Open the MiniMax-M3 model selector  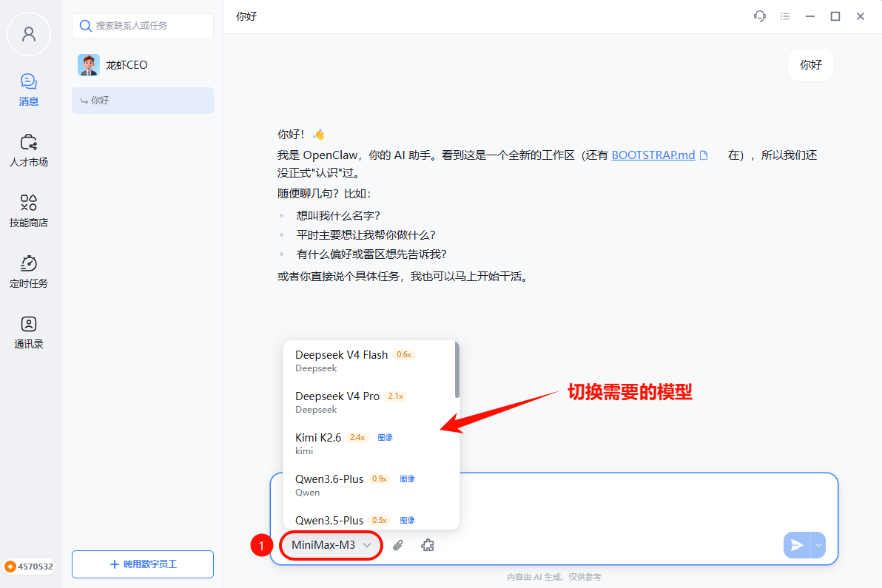point(331,545)
